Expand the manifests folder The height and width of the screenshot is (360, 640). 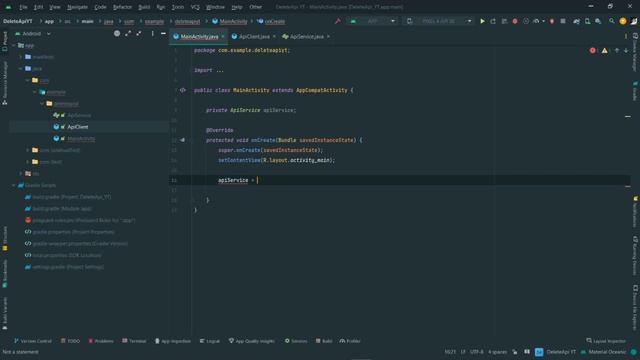[x=21, y=57]
